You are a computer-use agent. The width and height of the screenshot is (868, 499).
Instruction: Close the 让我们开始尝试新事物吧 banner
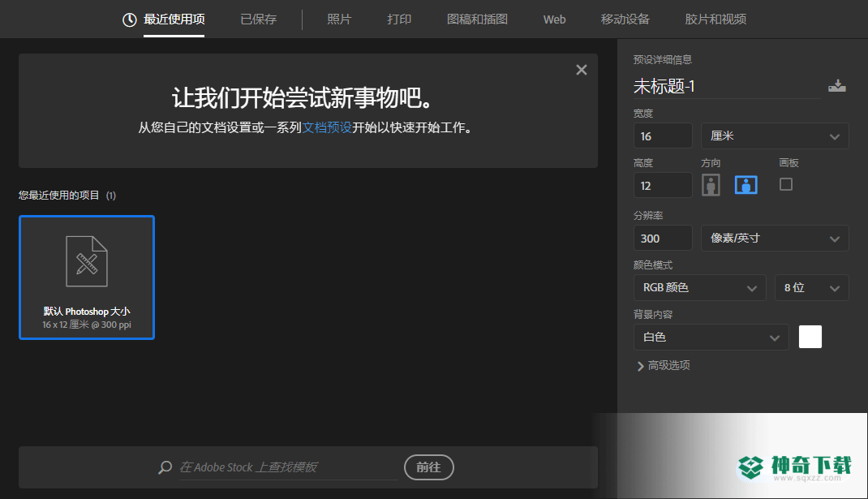pos(582,70)
